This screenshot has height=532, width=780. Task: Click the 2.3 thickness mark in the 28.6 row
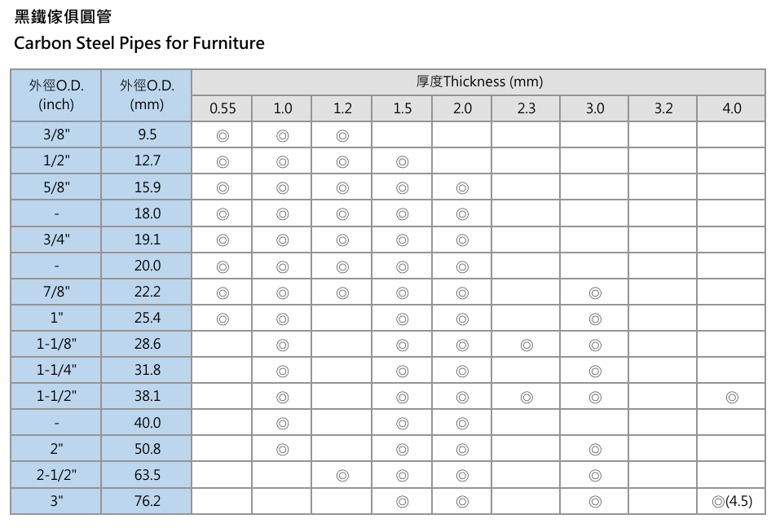coord(527,345)
